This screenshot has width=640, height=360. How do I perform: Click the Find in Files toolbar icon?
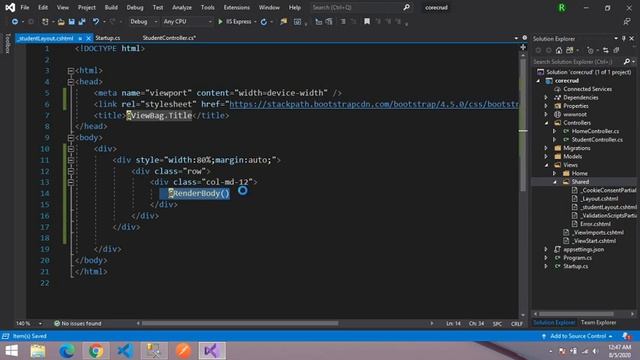coord(283,22)
